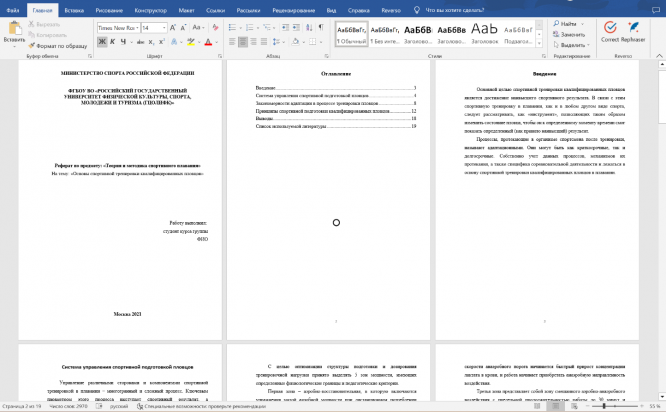
Task: Click the Paste (Вставить) clipboard icon
Action: point(14,28)
